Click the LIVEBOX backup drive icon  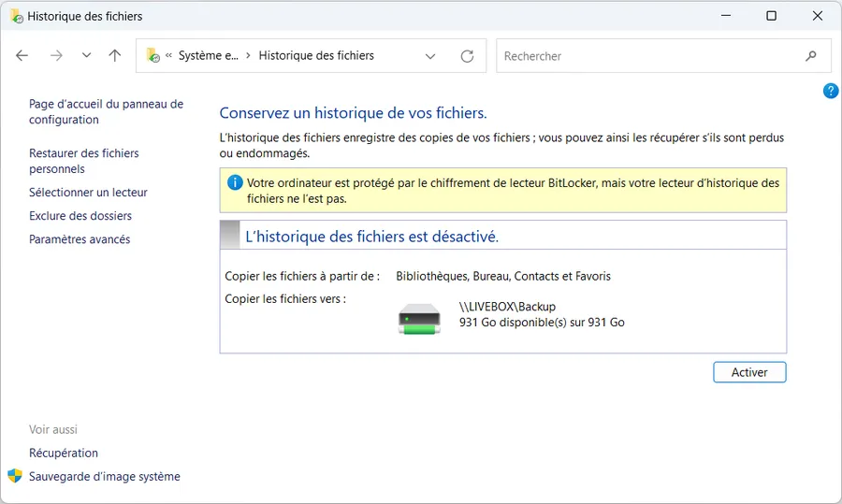[x=419, y=319]
